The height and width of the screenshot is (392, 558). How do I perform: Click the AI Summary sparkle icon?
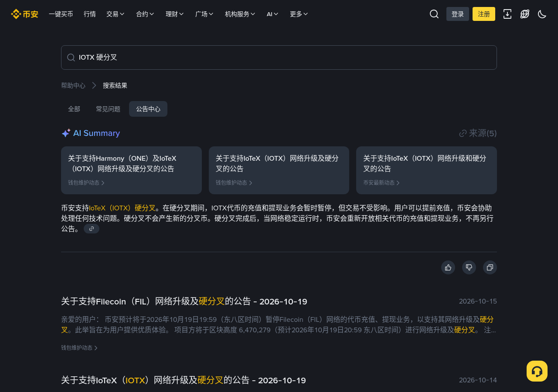pyautogui.click(x=66, y=133)
